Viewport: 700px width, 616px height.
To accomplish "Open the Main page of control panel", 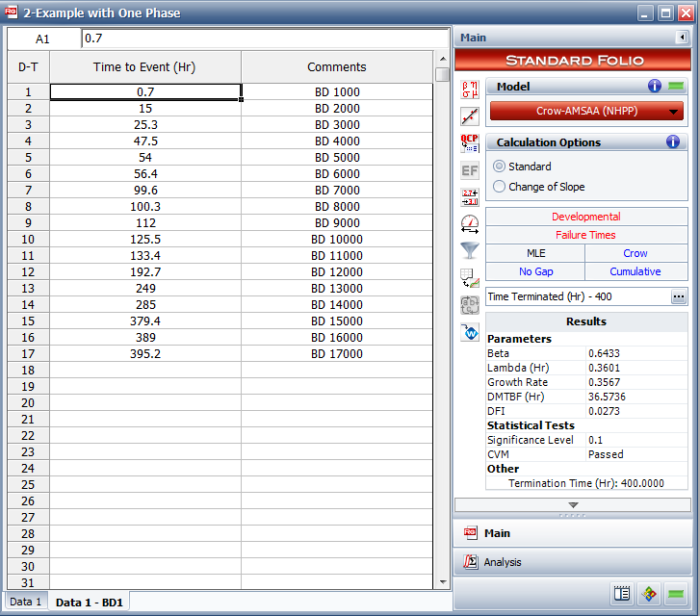I will [573, 533].
